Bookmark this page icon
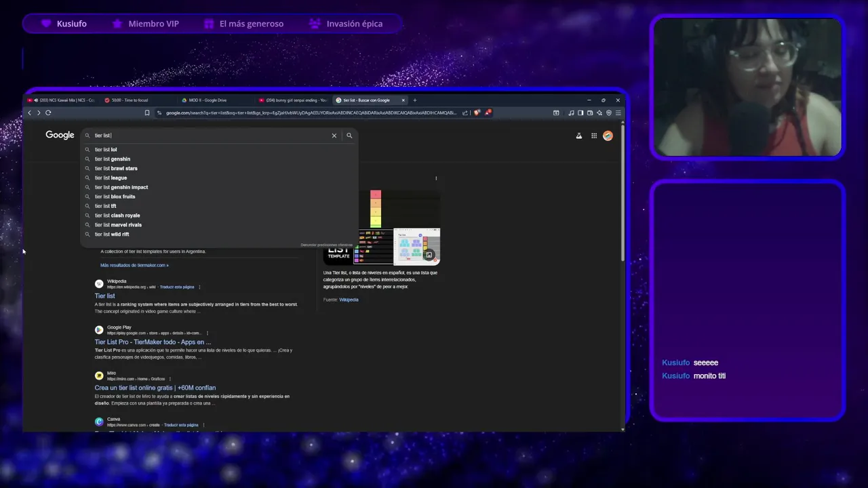The width and height of the screenshot is (868, 488). click(147, 113)
